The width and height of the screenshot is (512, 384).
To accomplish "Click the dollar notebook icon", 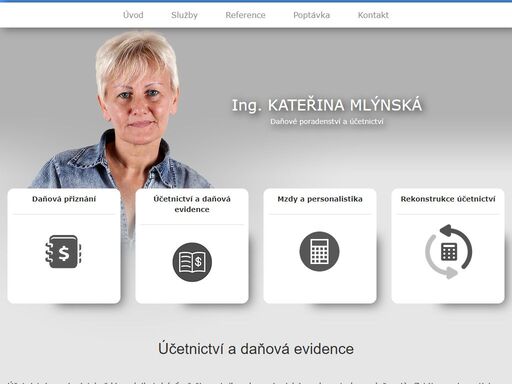I will (x=63, y=252).
